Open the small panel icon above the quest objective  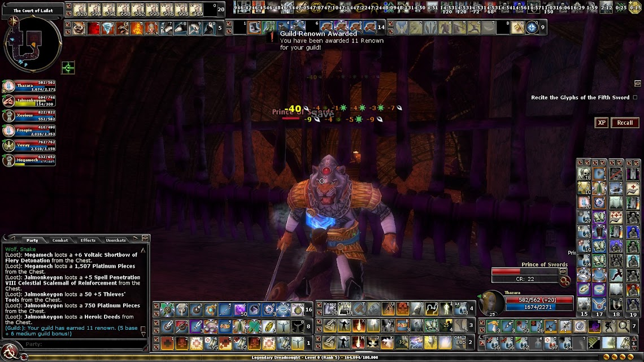coord(637,84)
